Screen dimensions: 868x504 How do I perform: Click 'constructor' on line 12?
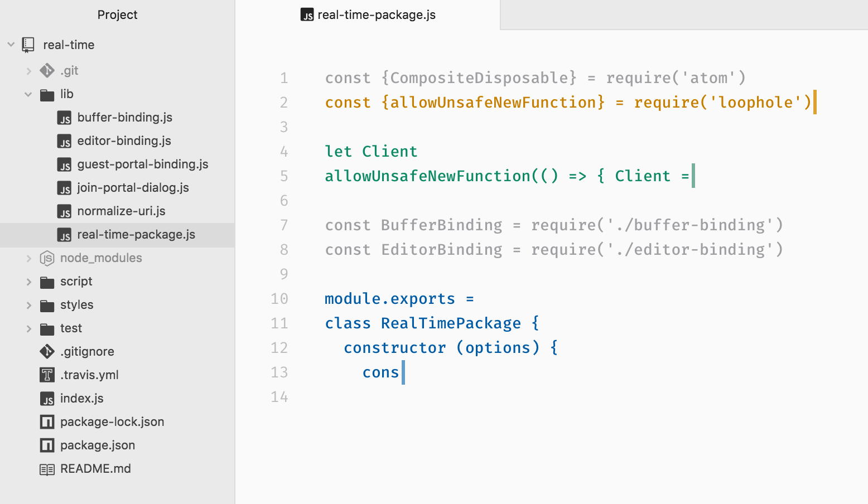(395, 348)
